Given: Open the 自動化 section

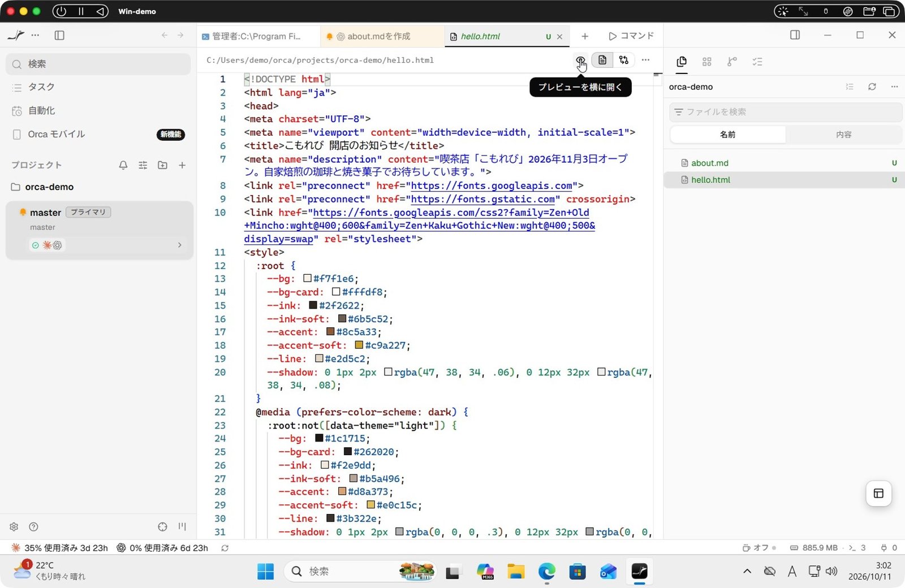Looking at the screenshot, I should tap(98, 111).
